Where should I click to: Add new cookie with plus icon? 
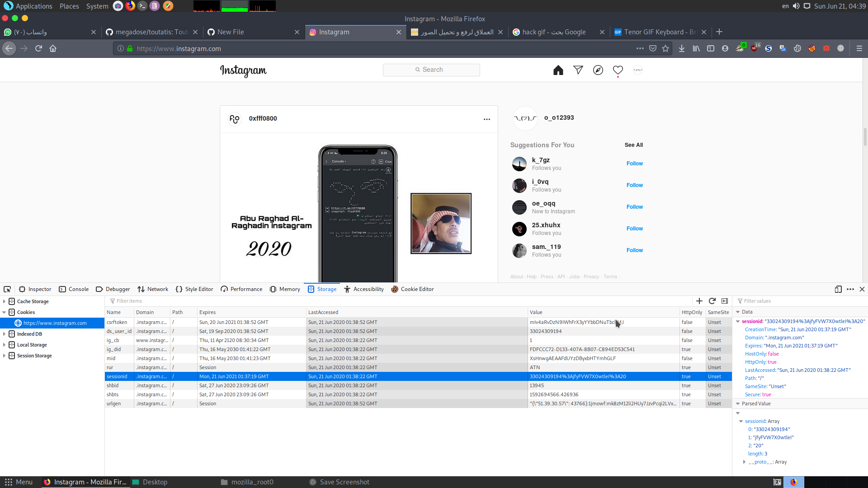point(699,301)
